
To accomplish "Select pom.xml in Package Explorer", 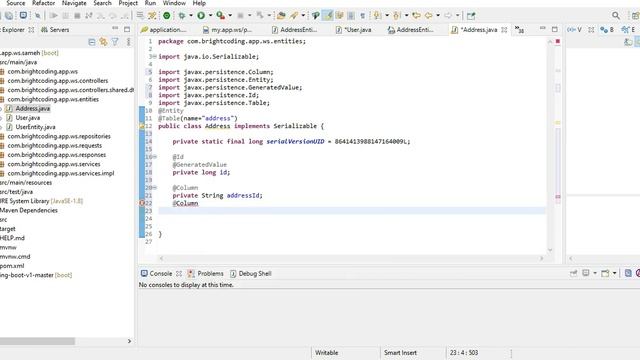I will point(12,266).
